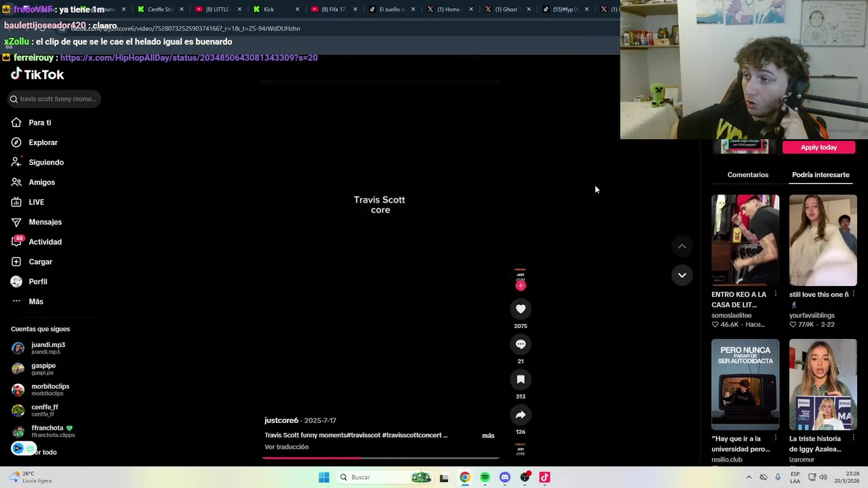868x488 pixels.
Task: Switch to the Fifa 17 browser tab
Action: pyautogui.click(x=333, y=9)
